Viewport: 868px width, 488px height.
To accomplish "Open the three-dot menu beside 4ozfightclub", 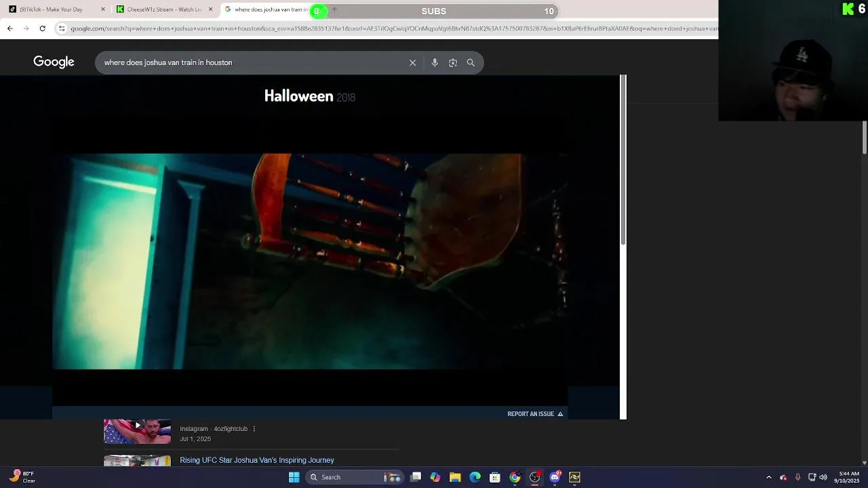I will [x=254, y=429].
